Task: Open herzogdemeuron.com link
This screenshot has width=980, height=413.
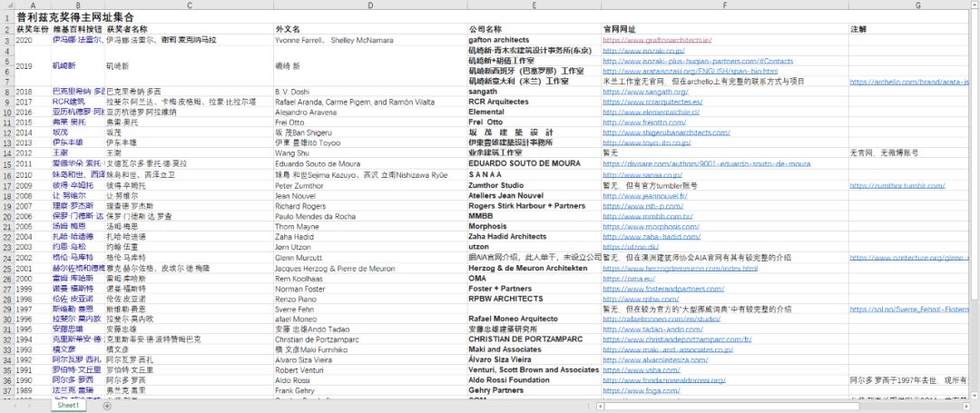Action: click(x=680, y=268)
